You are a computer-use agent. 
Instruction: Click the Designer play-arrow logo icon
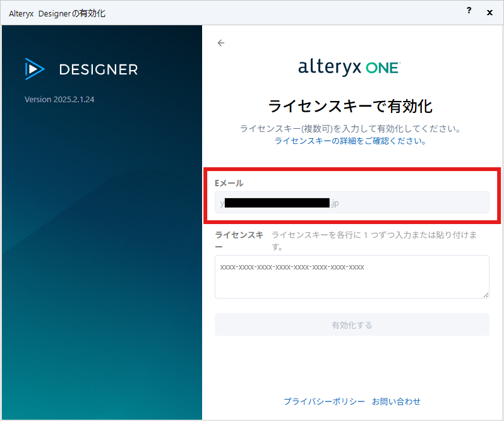point(34,69)
